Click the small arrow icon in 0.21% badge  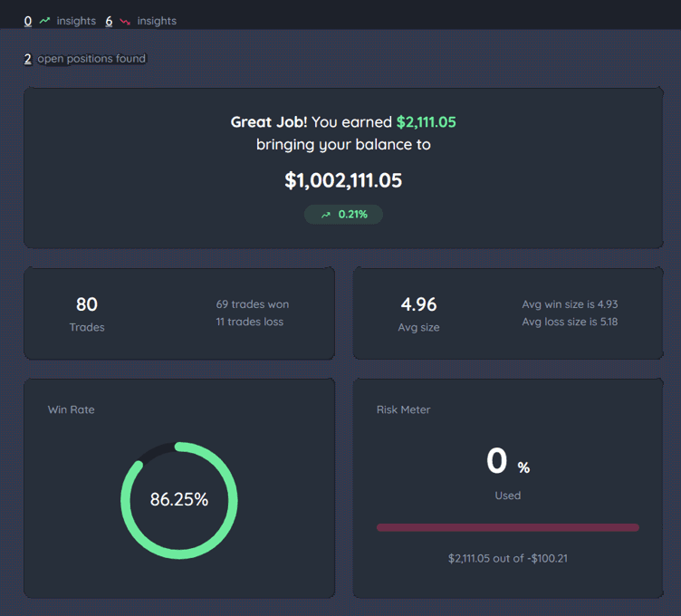pyautogui.click(x=326, y=215)
